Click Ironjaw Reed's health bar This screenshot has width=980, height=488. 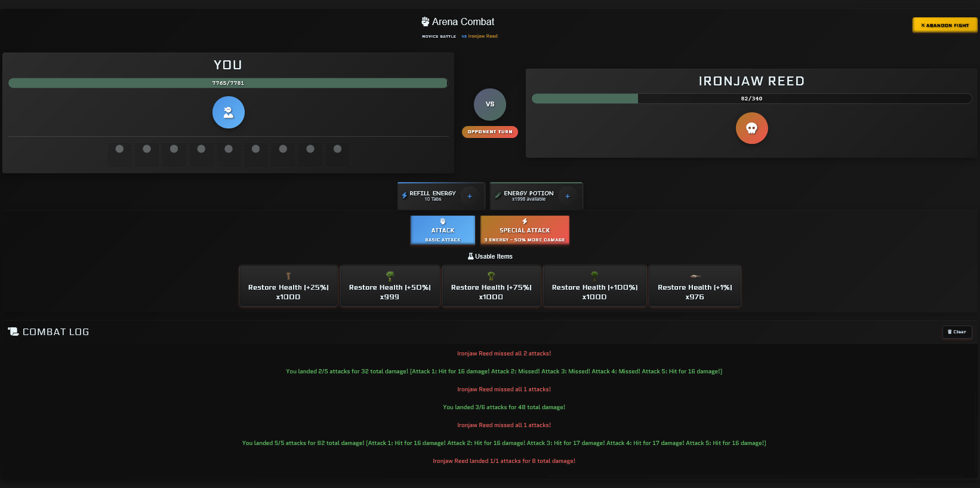coord(751,99)
